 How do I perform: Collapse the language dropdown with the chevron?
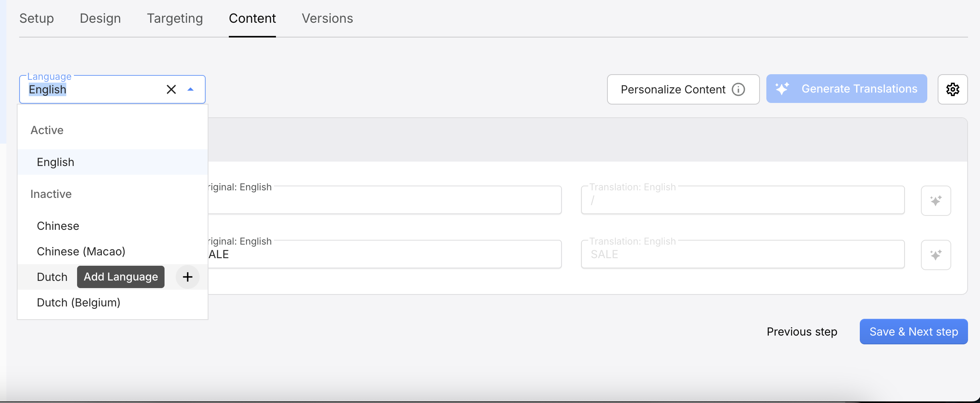190,89
